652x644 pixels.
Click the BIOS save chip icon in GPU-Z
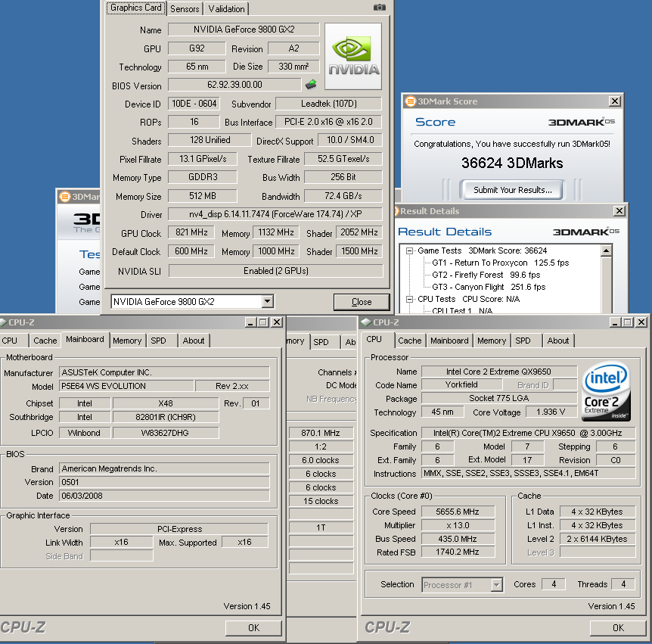coord(311,85)
